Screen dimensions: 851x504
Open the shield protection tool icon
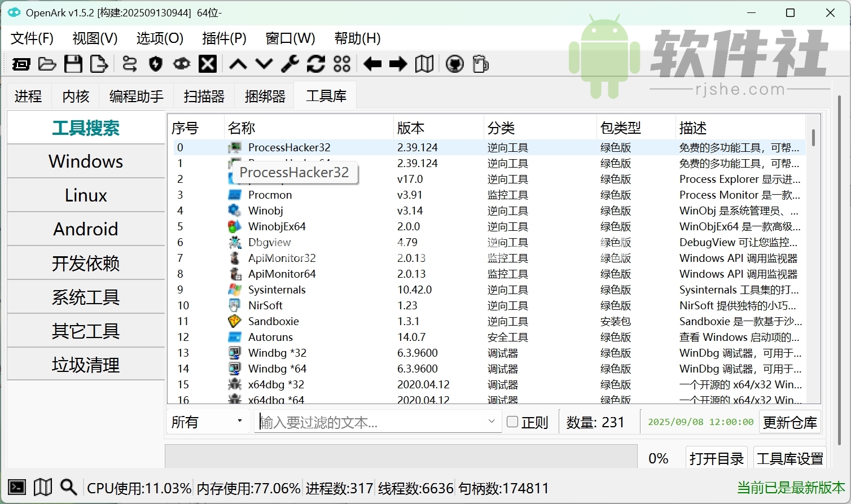pos(155,64)
